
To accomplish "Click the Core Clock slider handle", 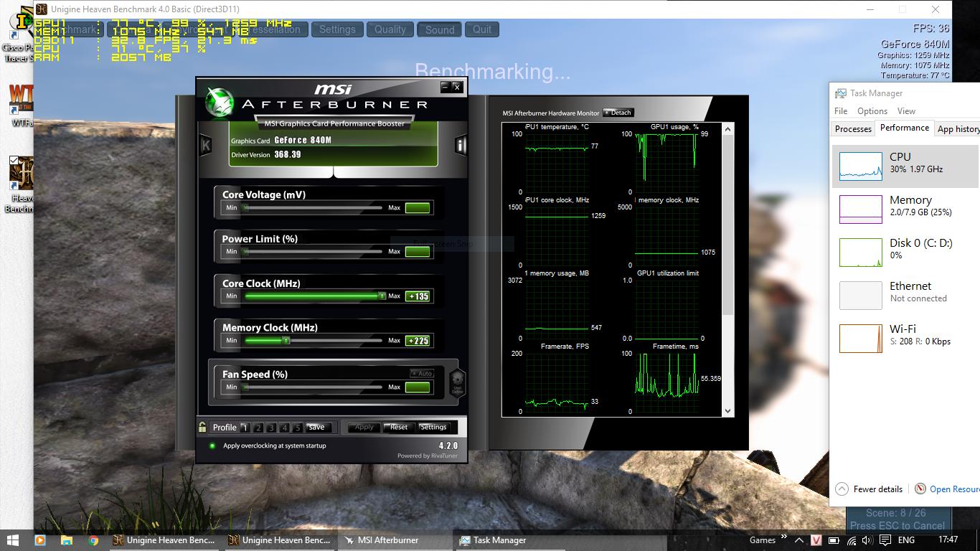I will [x=382, y=296].
